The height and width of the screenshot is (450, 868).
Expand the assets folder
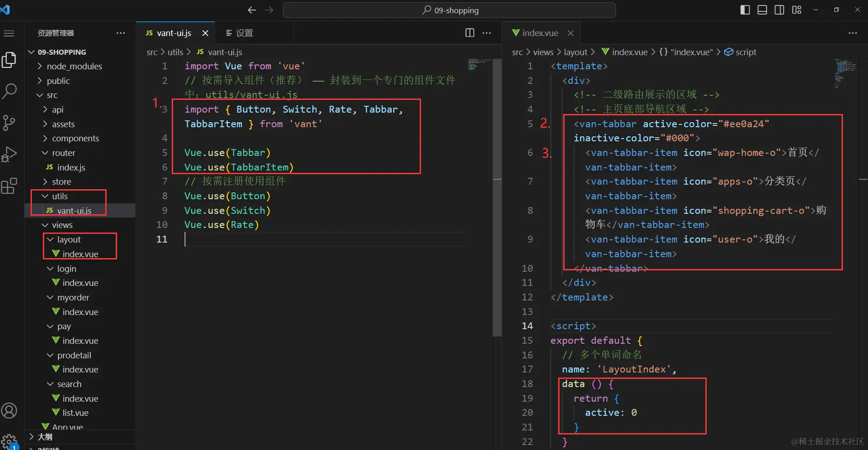pos(80,124)
